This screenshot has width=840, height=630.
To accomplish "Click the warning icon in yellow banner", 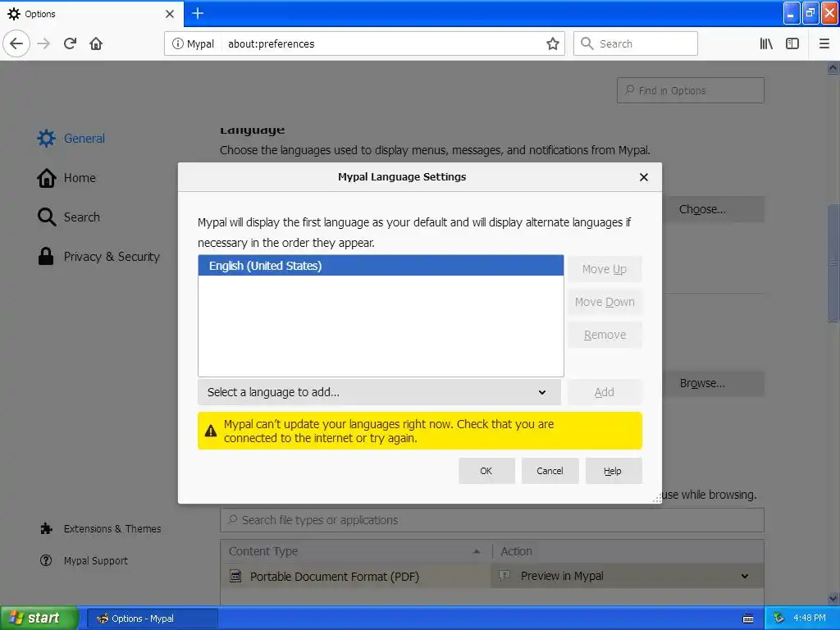I will pos(211,431).
